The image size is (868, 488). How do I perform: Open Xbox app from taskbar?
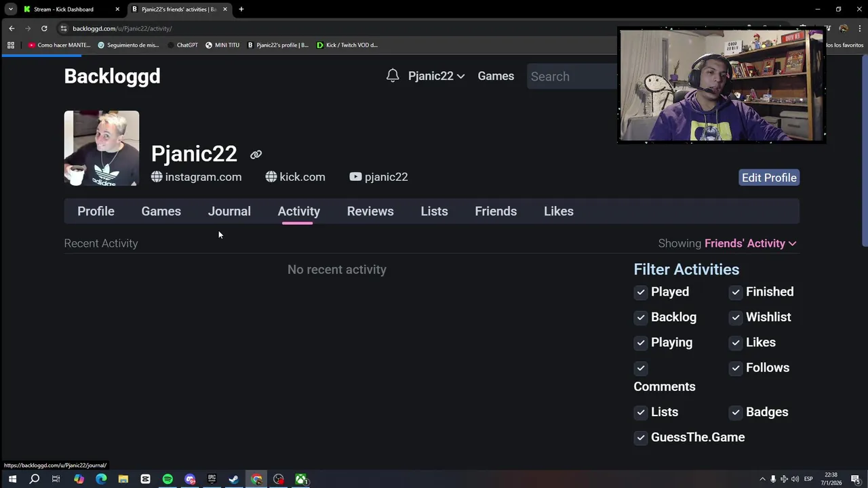[300, 479]
